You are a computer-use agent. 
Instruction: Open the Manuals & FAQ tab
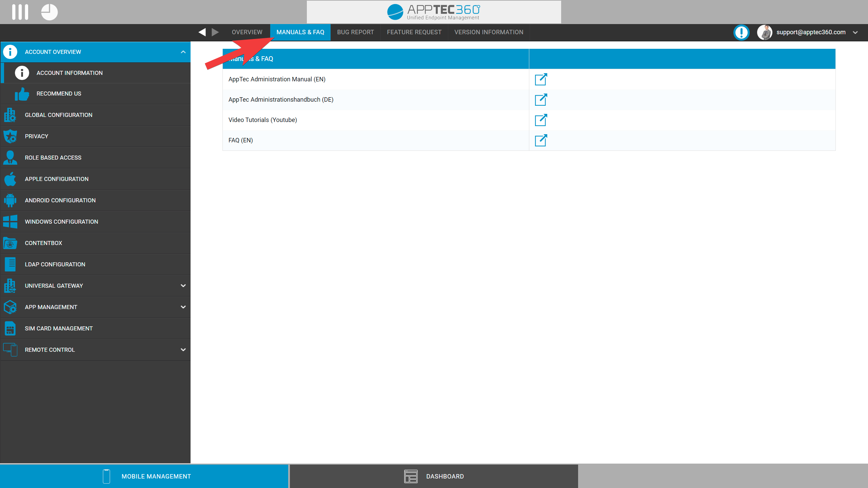(300, 32)
